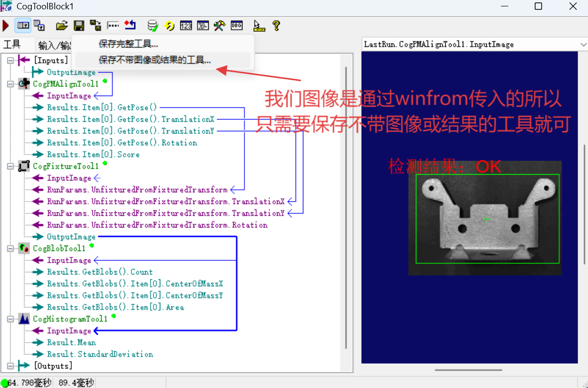Screen dimensions: 588x388
Task: Click the CogPMAlignTool1 tool icon
Action: pos(24,84)
